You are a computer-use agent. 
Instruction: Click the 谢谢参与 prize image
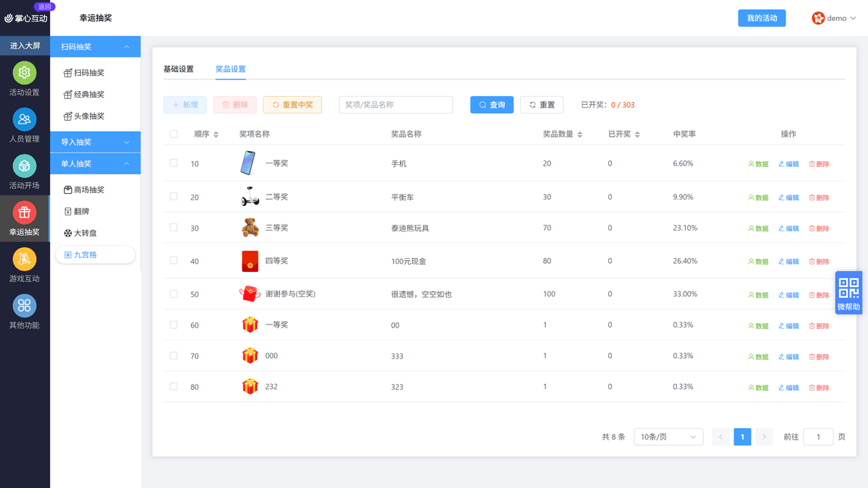250,294
